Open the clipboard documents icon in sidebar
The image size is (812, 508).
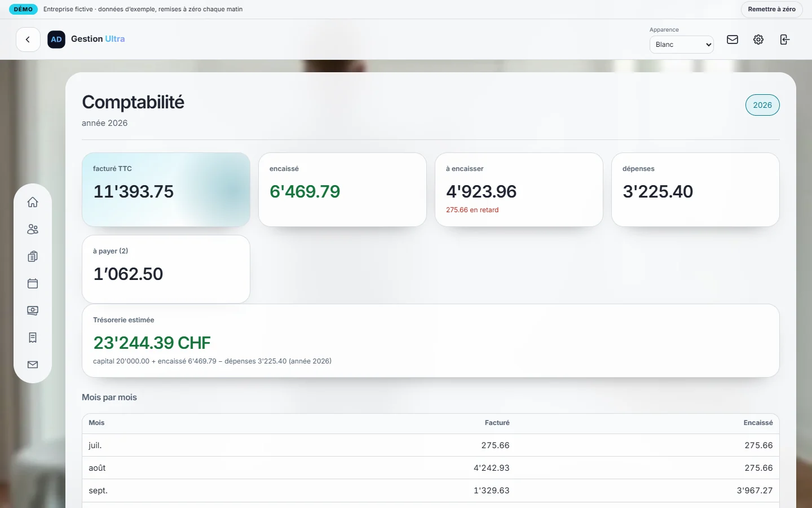(x=33, y=256)
